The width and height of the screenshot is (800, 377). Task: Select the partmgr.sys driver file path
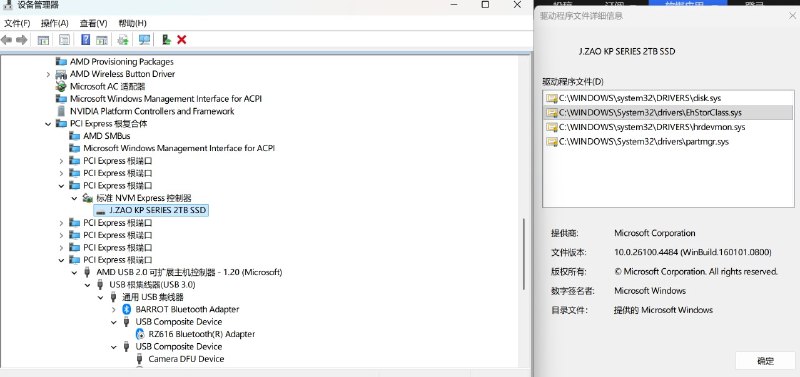click(x=644, y=142)
